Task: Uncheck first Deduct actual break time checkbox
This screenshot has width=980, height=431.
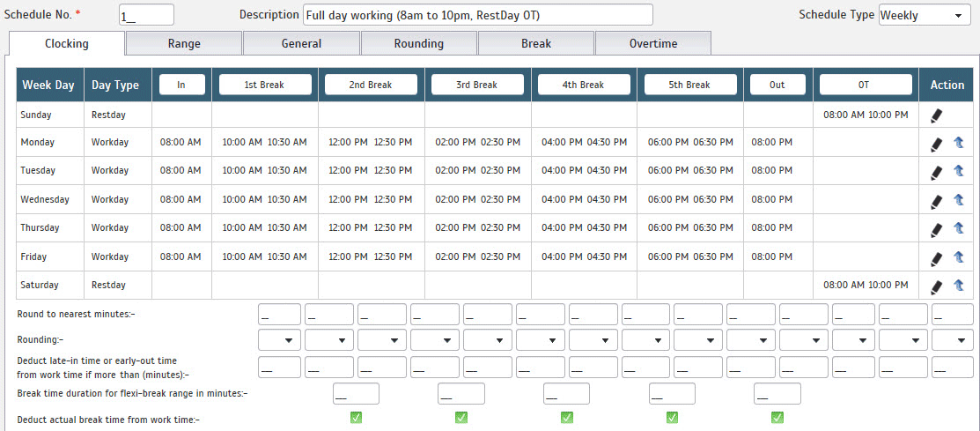Action: click(357, 418)
